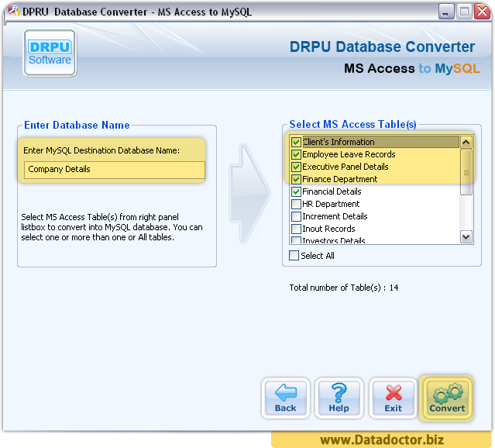Open Help with the question mark button

[339, 398]
